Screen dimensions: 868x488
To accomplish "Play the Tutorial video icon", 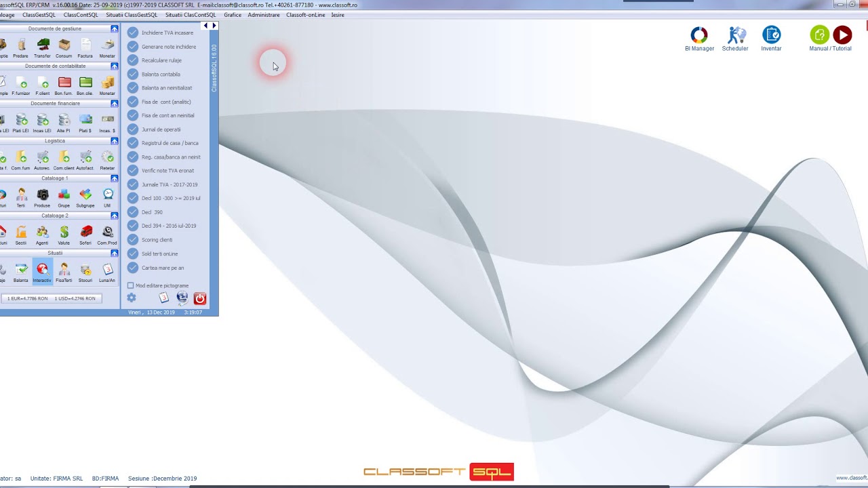I will click(x=842, y=35).
